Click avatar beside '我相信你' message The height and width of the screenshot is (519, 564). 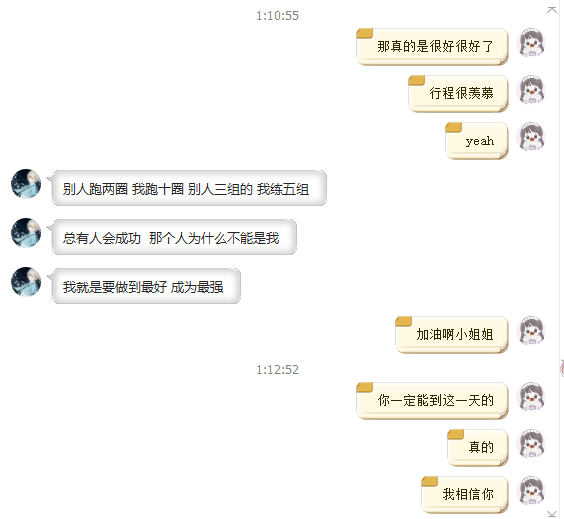531,491
